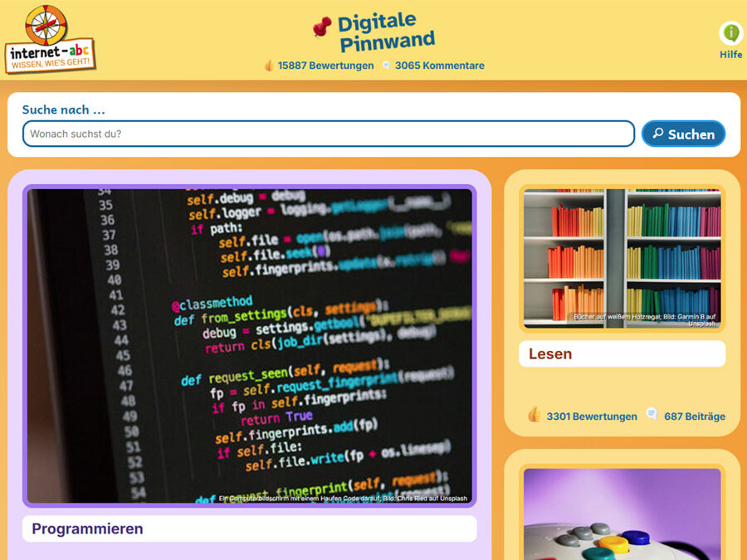This screenshot has width=747, height=560.
Task: Click the thumbs-up icon beside 3301 Bewertungen
Action: tap(534, 415)
